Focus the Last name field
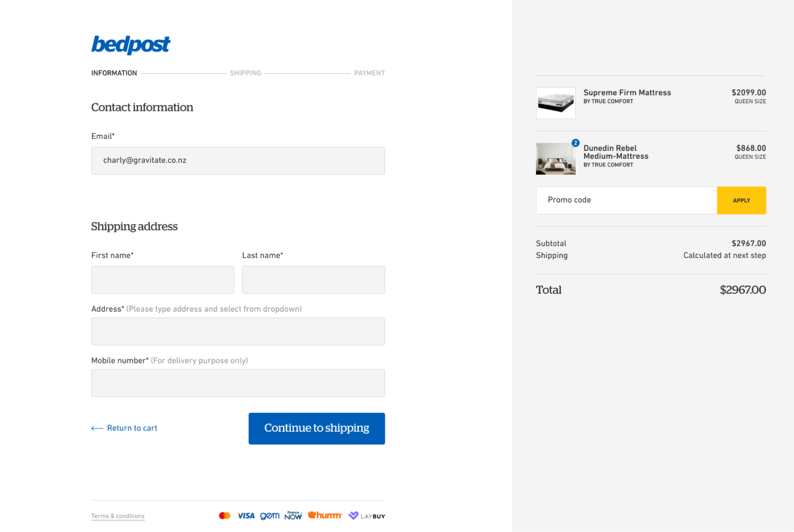The image size is (794, 532). (314, 280)
